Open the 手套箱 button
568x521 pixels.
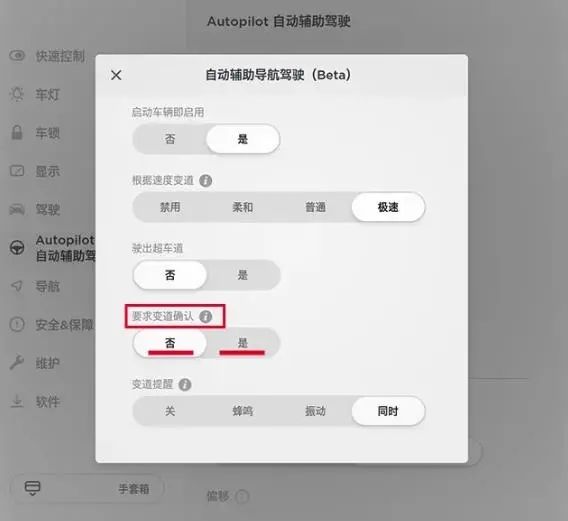tap(87, 489)
